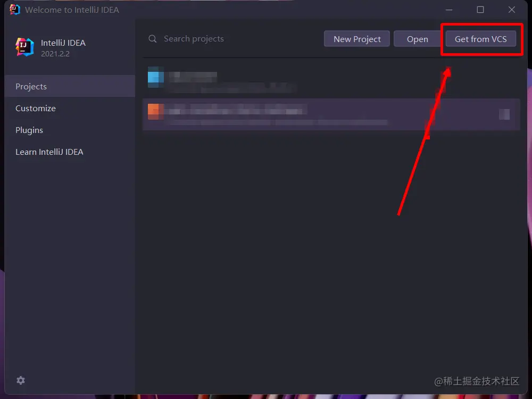Click the Open button
The image size is (532, 399).
click(417, 39)
